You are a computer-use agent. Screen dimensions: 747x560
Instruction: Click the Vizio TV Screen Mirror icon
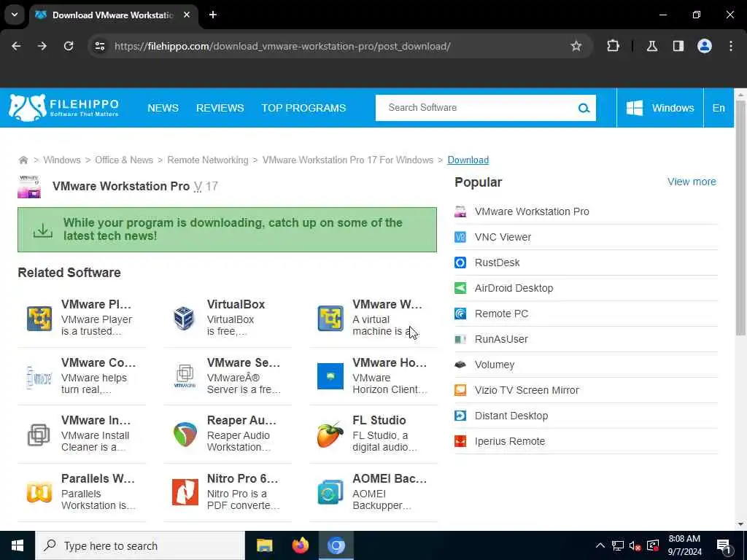(460, 391)
